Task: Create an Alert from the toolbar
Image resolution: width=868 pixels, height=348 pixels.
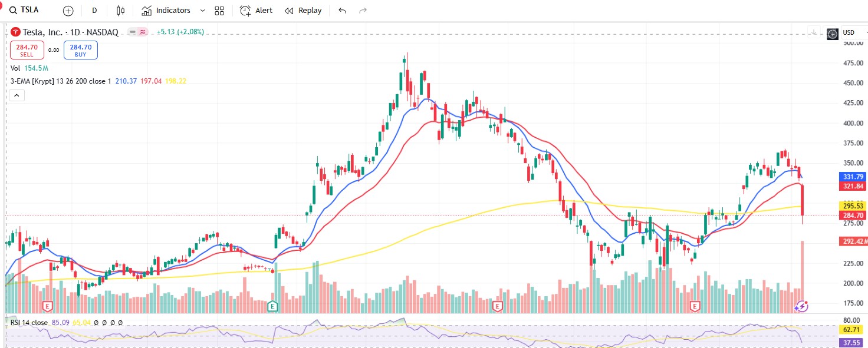Action: [256, 11]
